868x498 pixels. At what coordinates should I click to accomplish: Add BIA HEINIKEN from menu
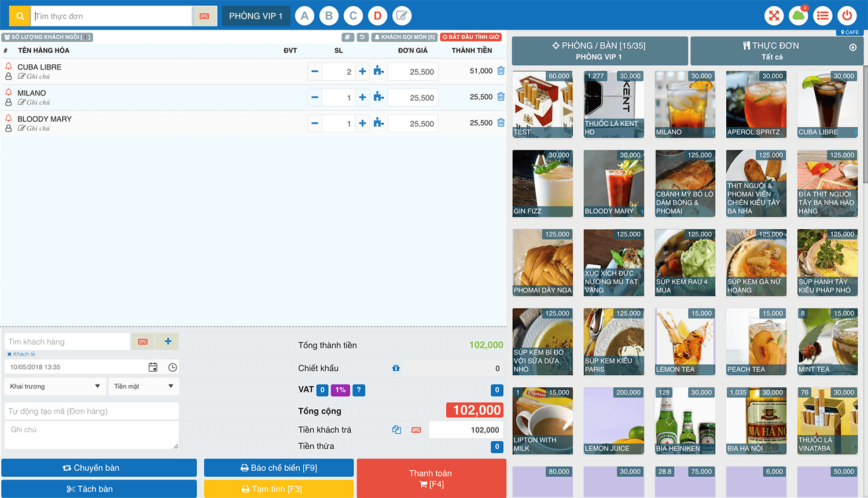click(685, 420)
